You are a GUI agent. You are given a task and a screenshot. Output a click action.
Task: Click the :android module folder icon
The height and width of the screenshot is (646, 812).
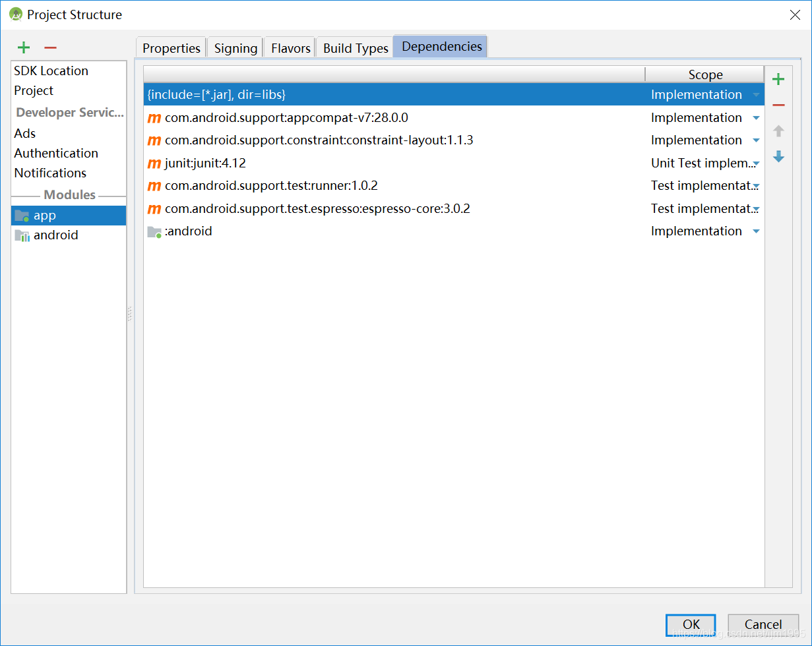154,231
